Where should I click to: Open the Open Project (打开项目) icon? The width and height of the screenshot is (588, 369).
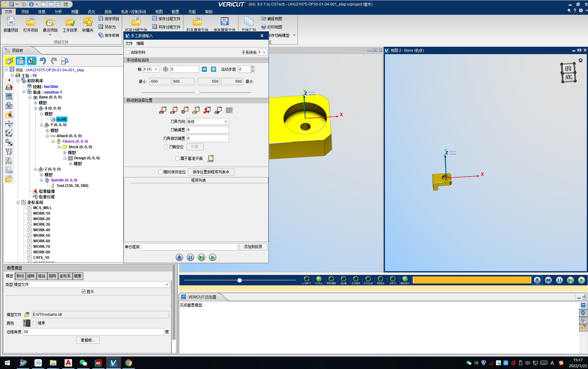[30, 24]
